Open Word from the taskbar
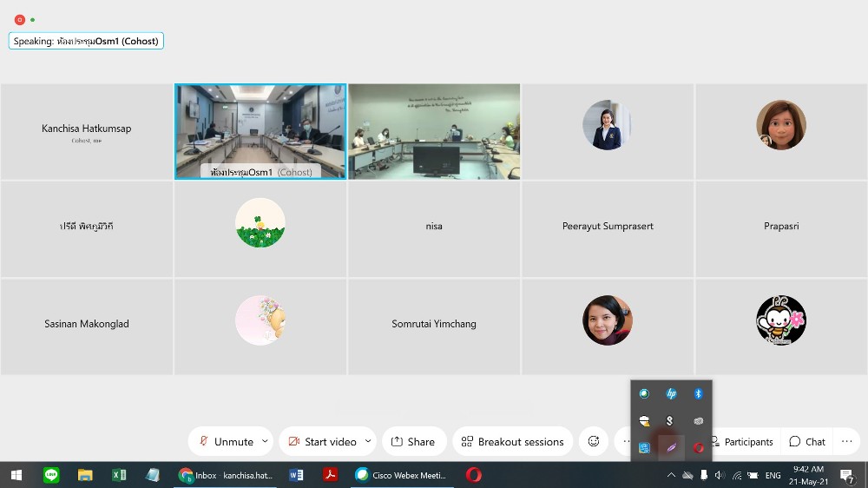The image size is (868, 488). coord(296,475)
